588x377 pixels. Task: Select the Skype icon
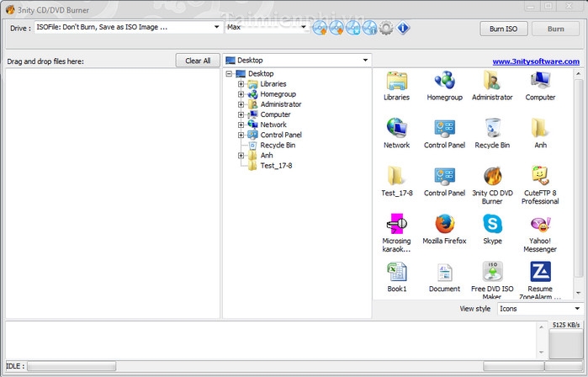(x=492, y=224)
